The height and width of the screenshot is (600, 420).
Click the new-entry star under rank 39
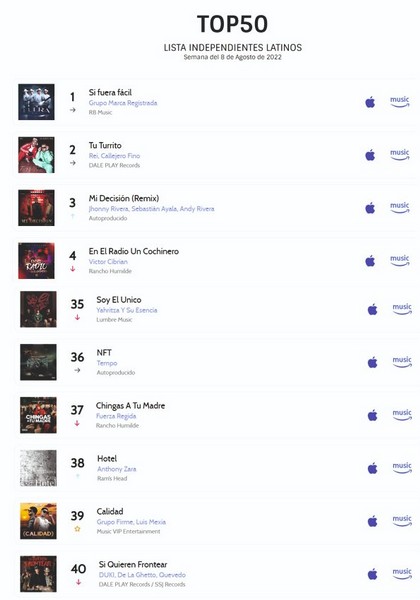tap(77, 529)
